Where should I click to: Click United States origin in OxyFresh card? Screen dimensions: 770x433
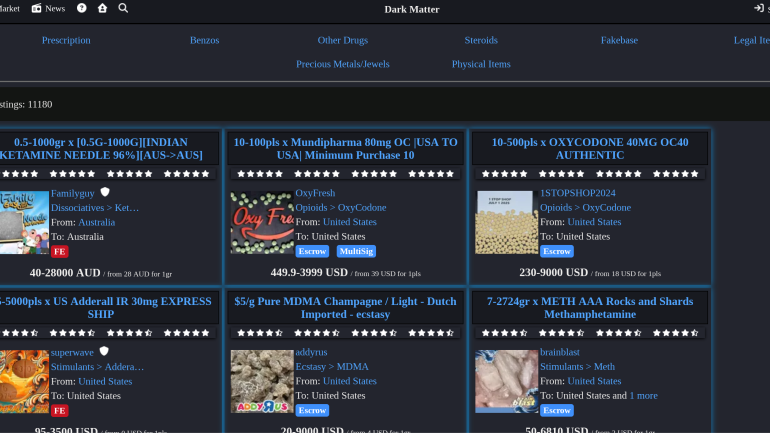[x=350, y=222]
